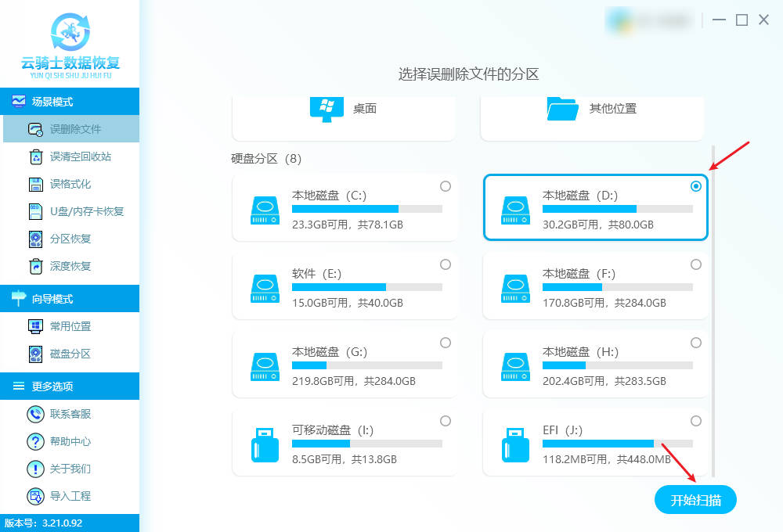Click the 分区恢复 disk icon

point(36,239)
